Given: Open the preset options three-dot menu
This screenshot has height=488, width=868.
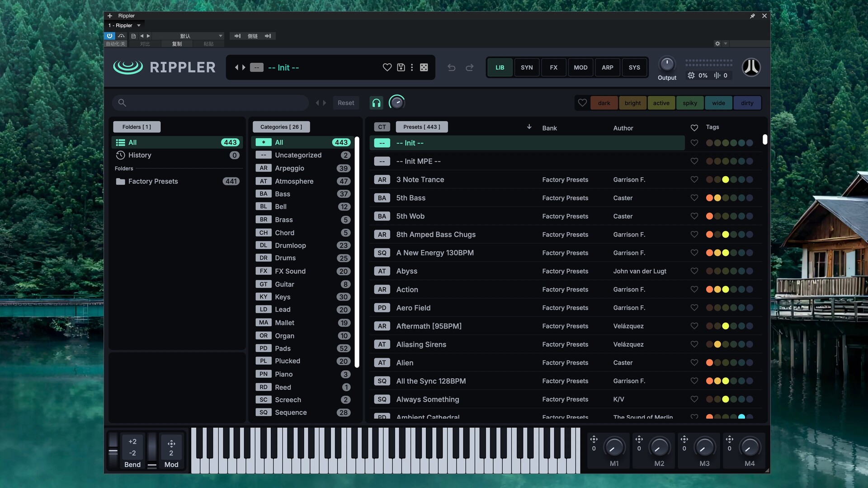Looking at the screenshot, I should tap(412, 67).
